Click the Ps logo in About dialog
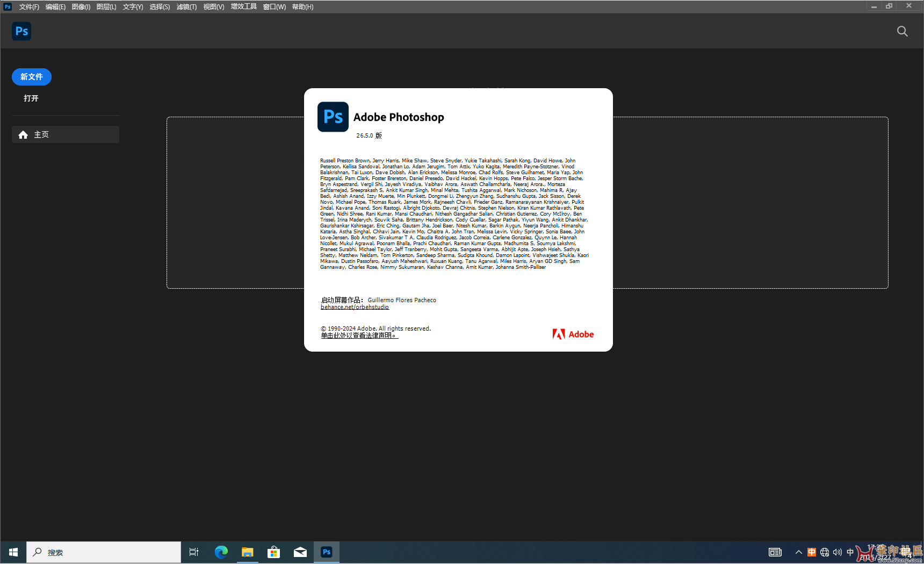This screenshot has width=924, height=564. (333, 117)
